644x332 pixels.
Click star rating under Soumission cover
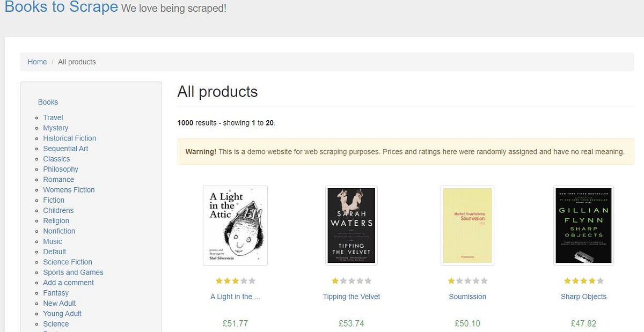(x=467, y=281)
